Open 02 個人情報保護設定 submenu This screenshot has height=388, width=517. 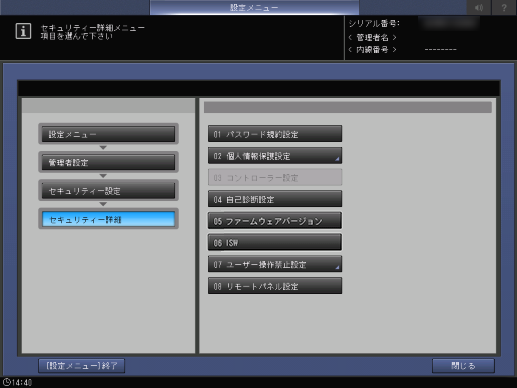pyautogui.click(x=275, y=156)
